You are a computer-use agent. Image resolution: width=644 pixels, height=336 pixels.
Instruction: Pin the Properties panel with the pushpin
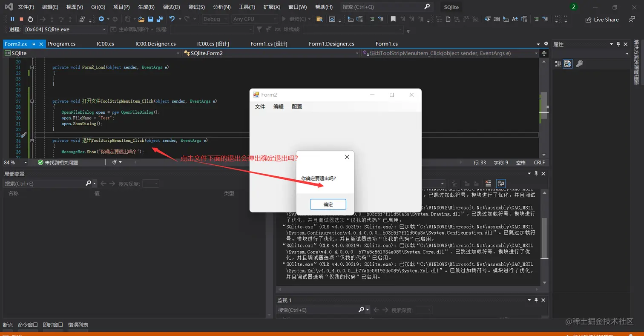pyautogui.click(x=618, y=44)
